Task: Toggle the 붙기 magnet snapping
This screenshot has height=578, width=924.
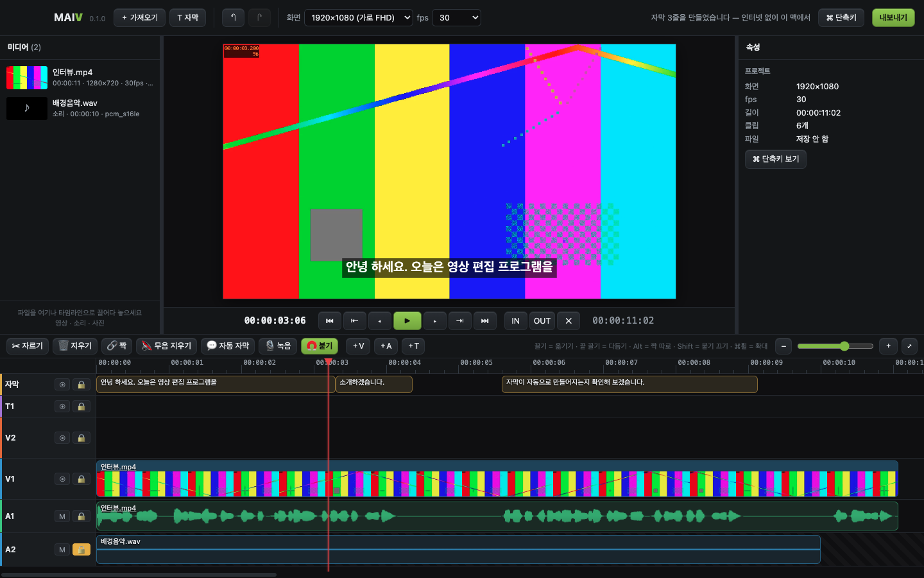Action: point(320,346)
